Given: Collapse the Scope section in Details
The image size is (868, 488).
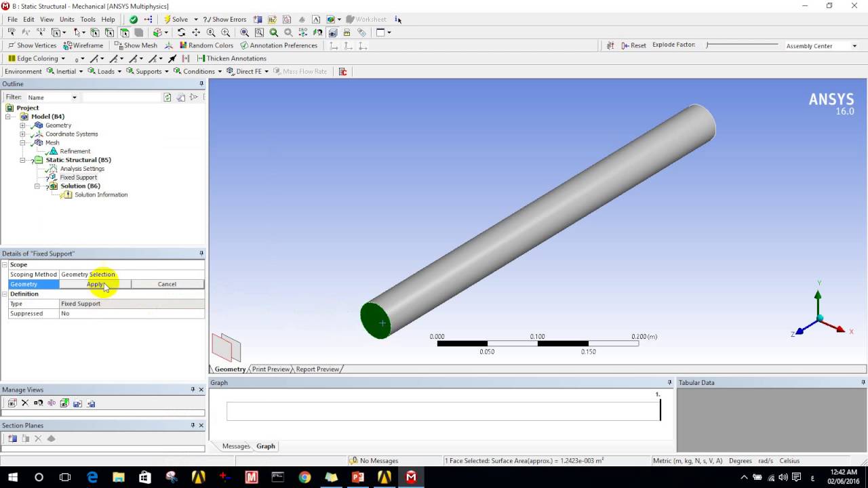Looking at the screenshot, I should 5,265.
